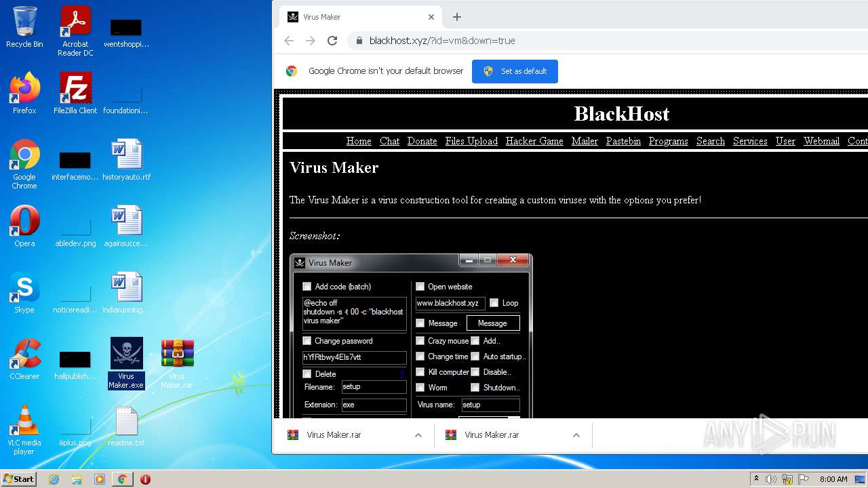Open historyauto.rtf desktop document
Screen dimensions: 868x488
[x=126, y=160]
